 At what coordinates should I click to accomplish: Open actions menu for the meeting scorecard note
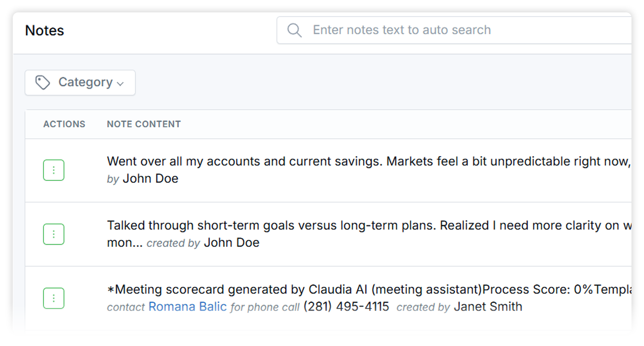point(54,298)
